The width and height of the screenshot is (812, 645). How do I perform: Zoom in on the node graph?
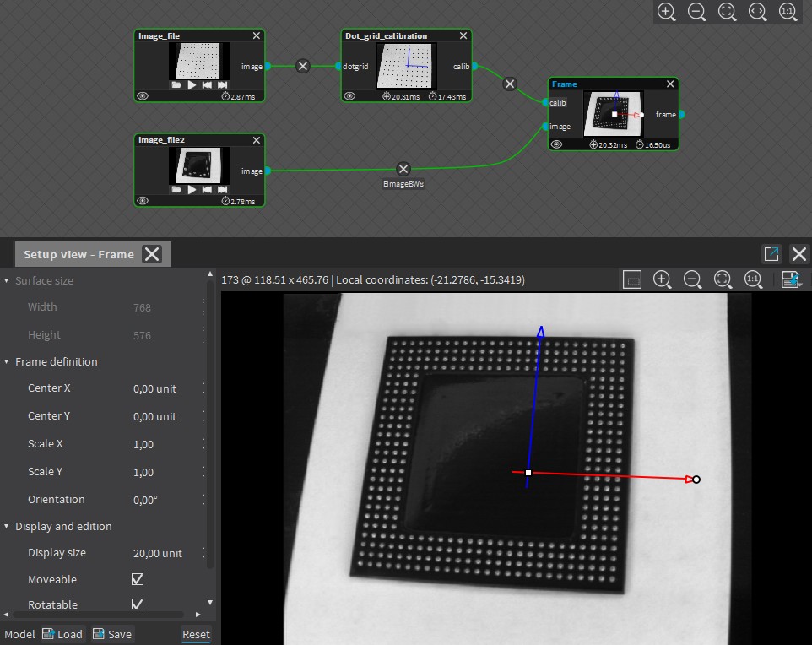pos(667,12)
